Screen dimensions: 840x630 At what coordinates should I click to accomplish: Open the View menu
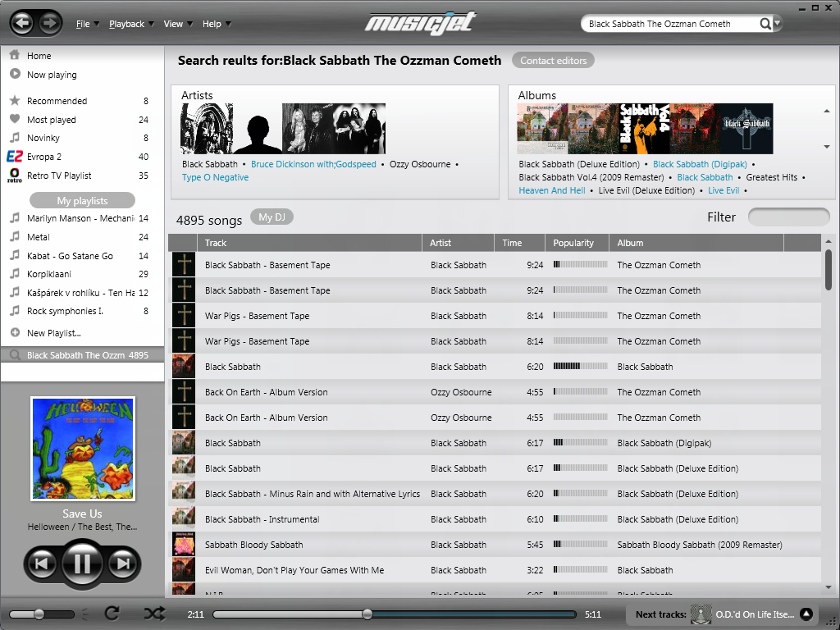[178, 24]
